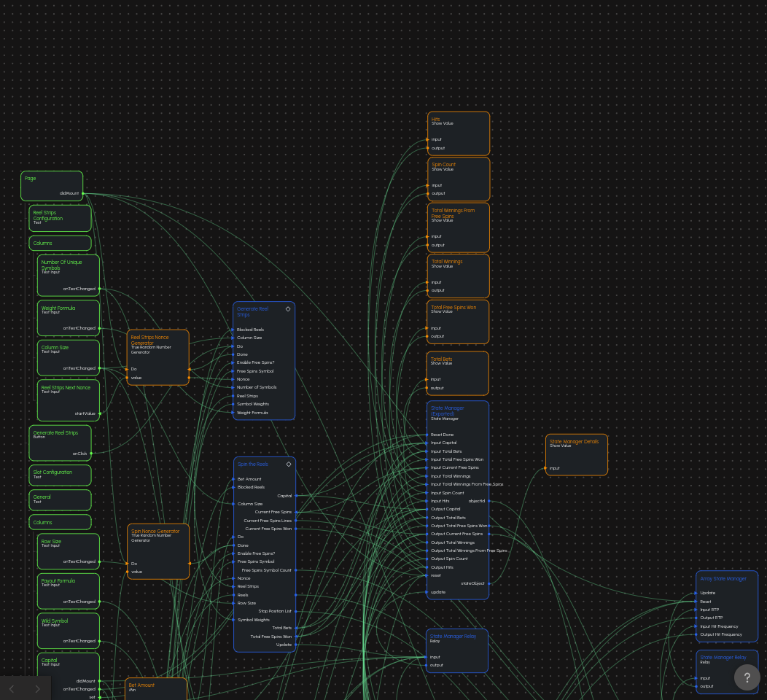The width and height of the screenshot is (767, 700).
Task: Open the component icon on Spin the Reels node
Action: [x=289, y=464]
